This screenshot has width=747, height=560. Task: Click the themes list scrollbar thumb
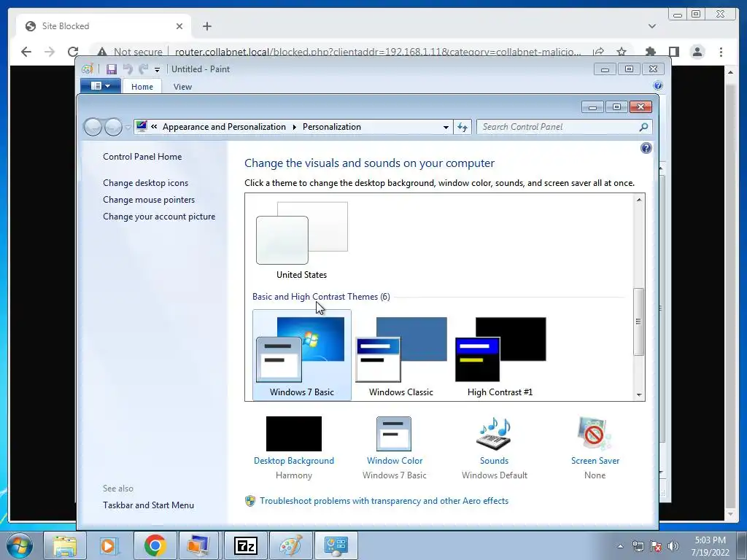pyautogui.click(x=638, y=322)
